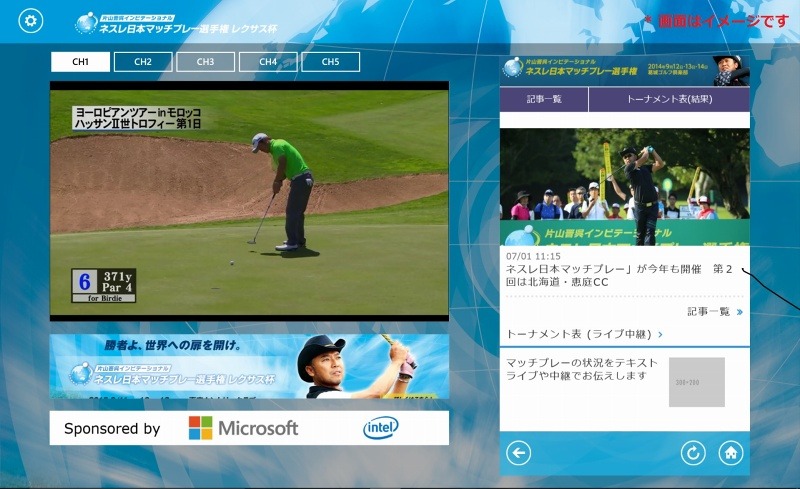
Task: Open the 記事一覧 tab in side panel
Action: click(544, 99)
